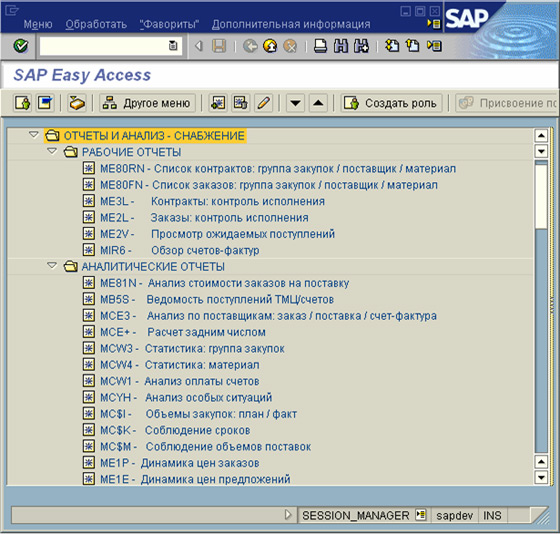Click the pencil Change favorites icon
The width and height of the screenshot is (560, 534).
[264, 103]
